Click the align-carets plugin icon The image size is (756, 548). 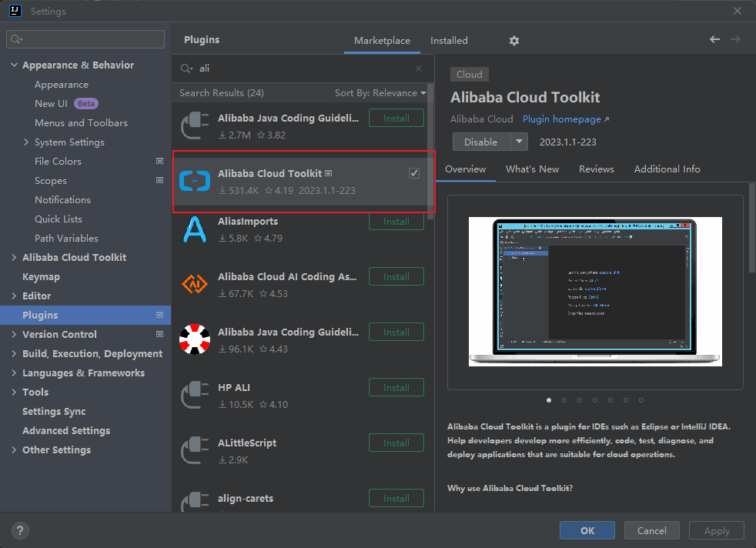click(x=195, y=501)
